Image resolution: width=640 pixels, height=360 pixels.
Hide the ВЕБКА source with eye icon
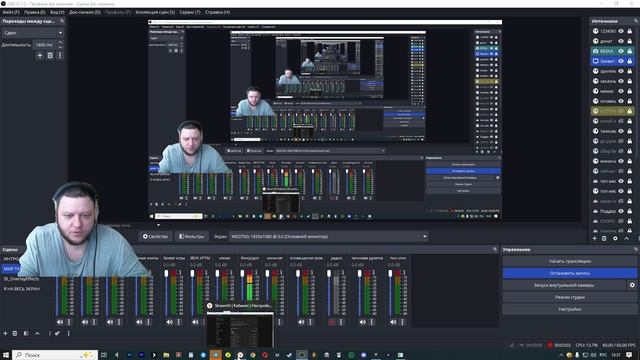621,51
